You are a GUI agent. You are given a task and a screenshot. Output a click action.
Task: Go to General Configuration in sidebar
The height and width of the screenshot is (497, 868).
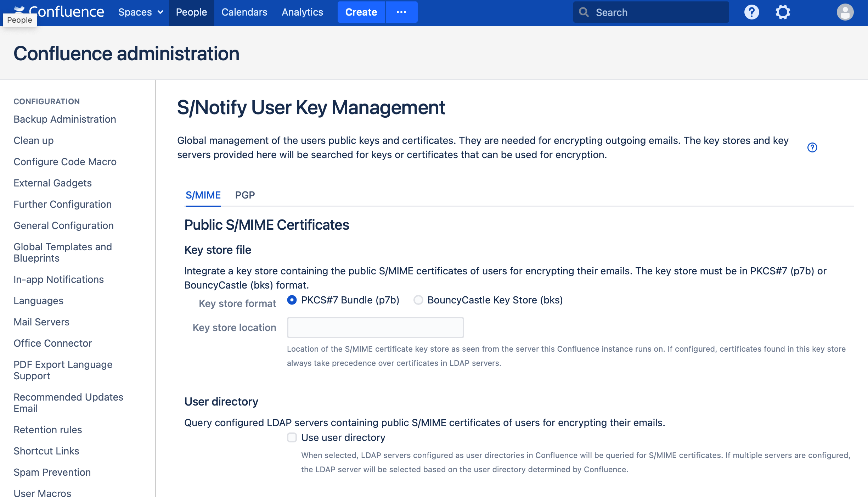63,225
